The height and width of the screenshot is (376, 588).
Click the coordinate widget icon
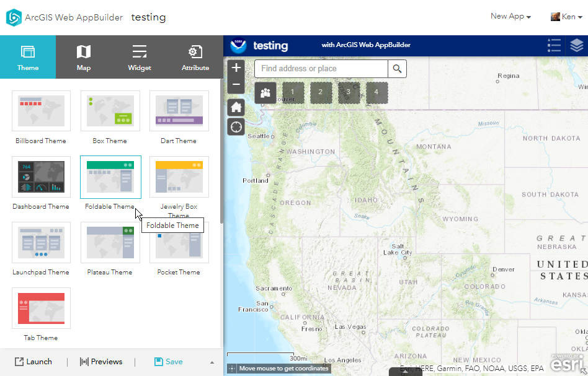pos(232,369)
